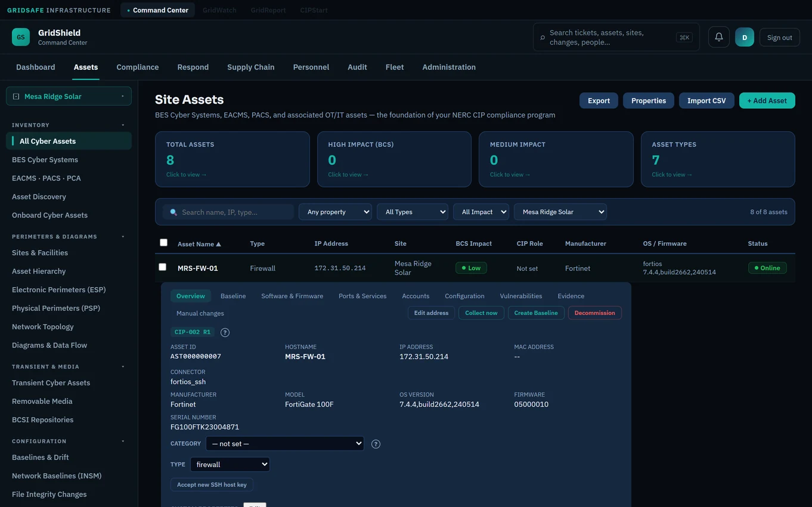This screenshot has width=812, height=507.
Task: Open the Type firewall dropdown
Action: tap(230, 465)
